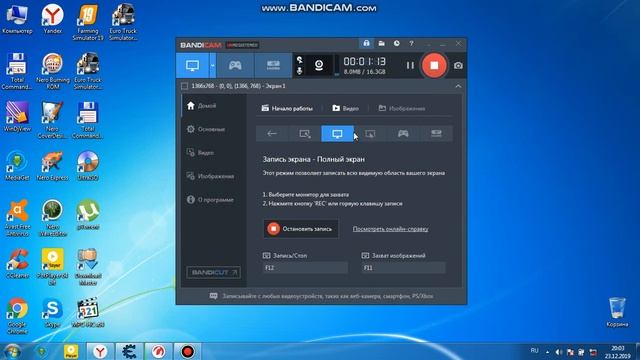Click the 1366x768 Экран 1 text
Viewport: 640px width, 360px height.
[238, 86]
